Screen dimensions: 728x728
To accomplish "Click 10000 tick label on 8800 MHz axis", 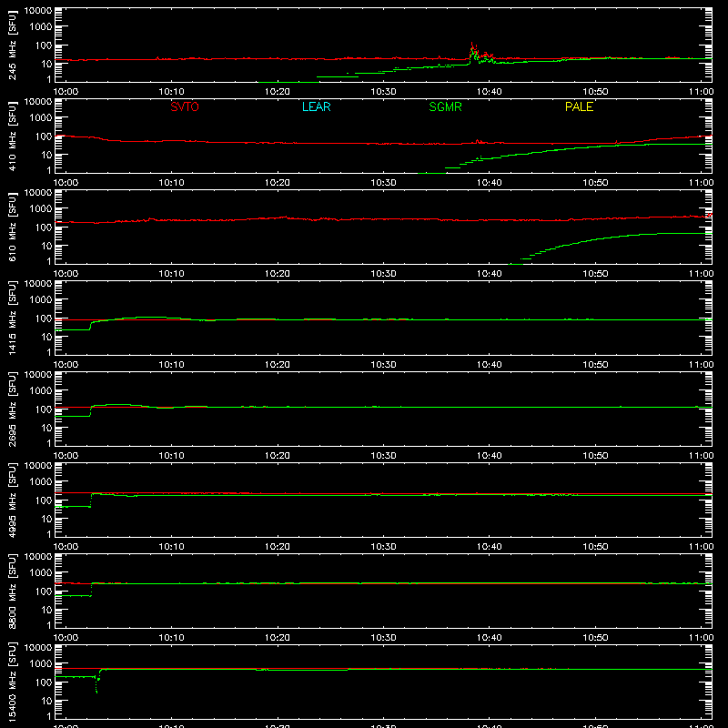I will pos(38,557).
